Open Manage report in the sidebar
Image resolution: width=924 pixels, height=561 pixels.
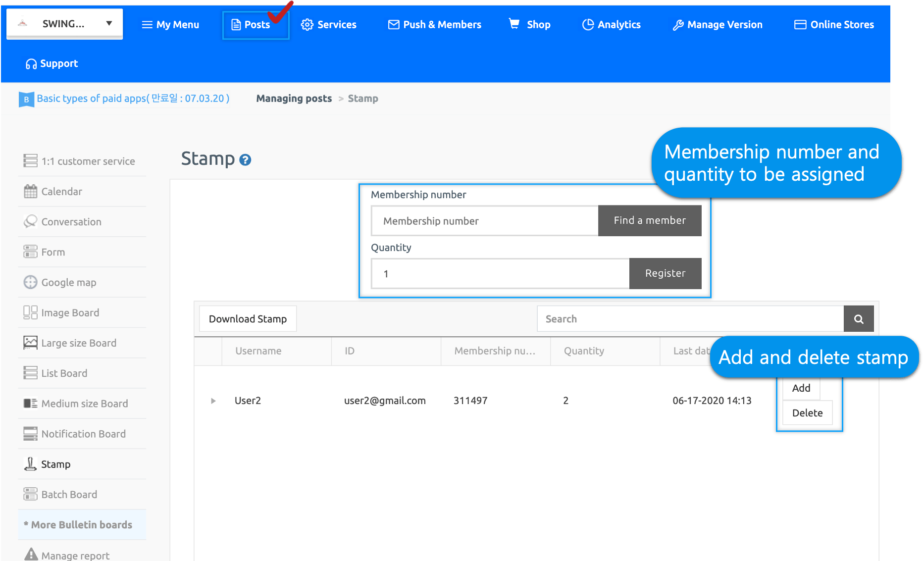click(x=75, y=555)
